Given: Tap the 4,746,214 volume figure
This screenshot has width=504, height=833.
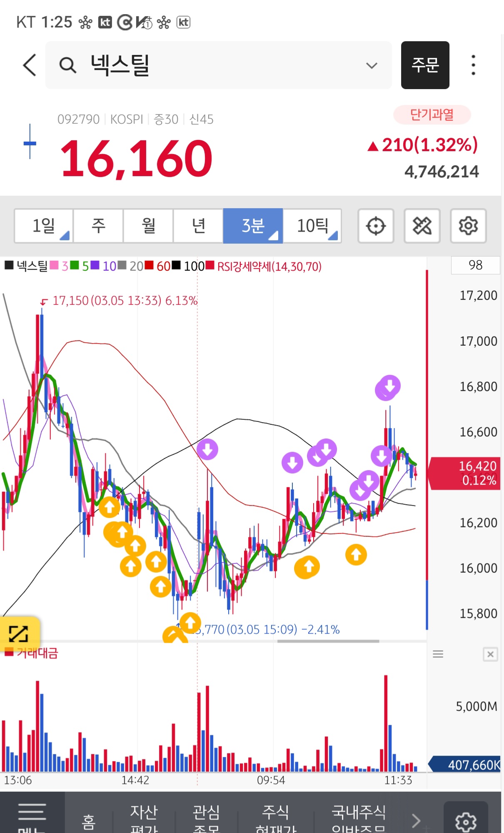Looking at the screenshot, I should (442, 172).
